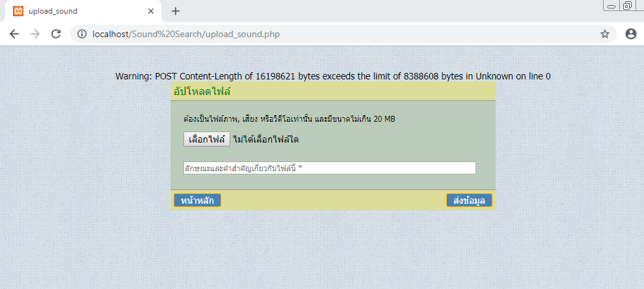Click the browser forward arrow

click(x=35, y=34)
